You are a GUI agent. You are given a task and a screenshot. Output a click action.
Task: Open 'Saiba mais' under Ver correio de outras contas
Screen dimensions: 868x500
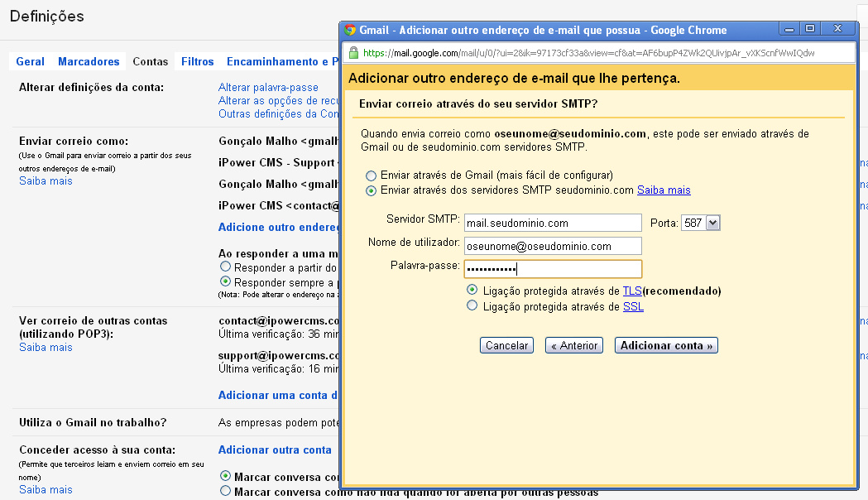pos(46,347)
